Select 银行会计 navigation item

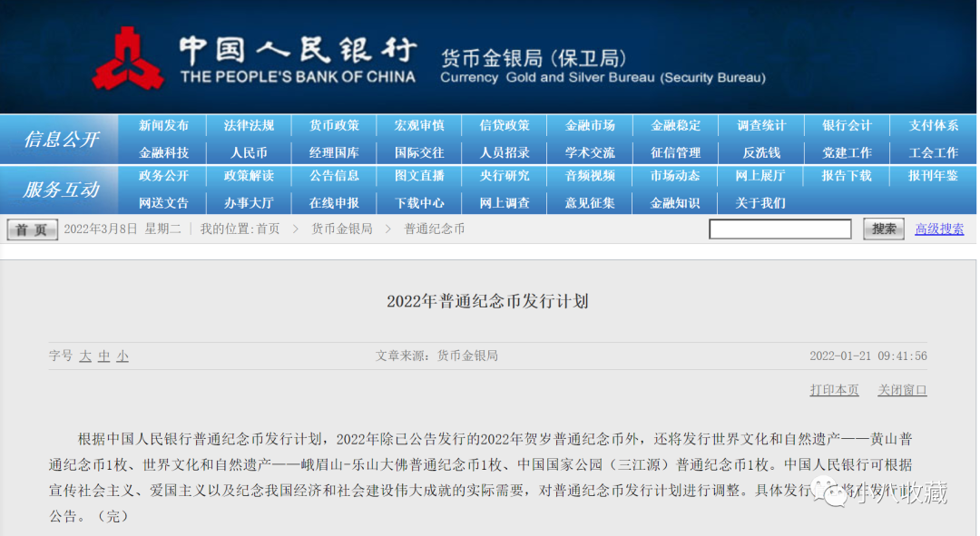(847, 125)
